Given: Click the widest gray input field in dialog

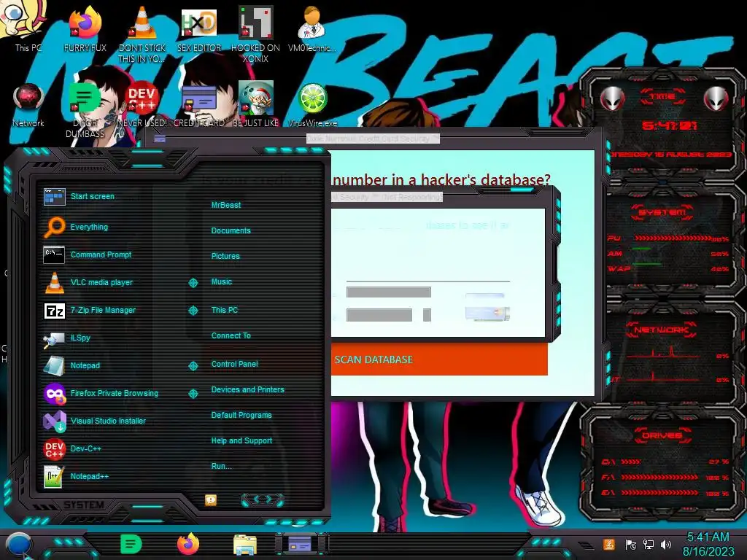Looking at the screenshot, I should tap(389, 292).
